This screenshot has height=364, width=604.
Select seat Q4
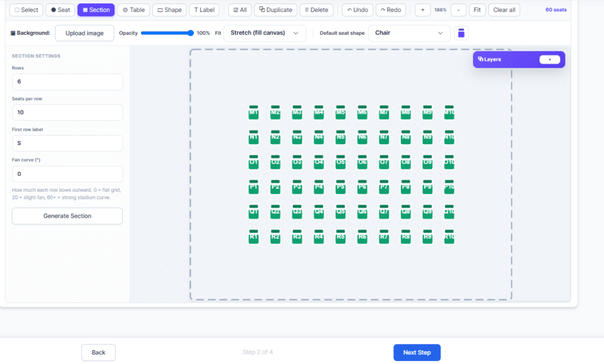click(x=319, y=212)
